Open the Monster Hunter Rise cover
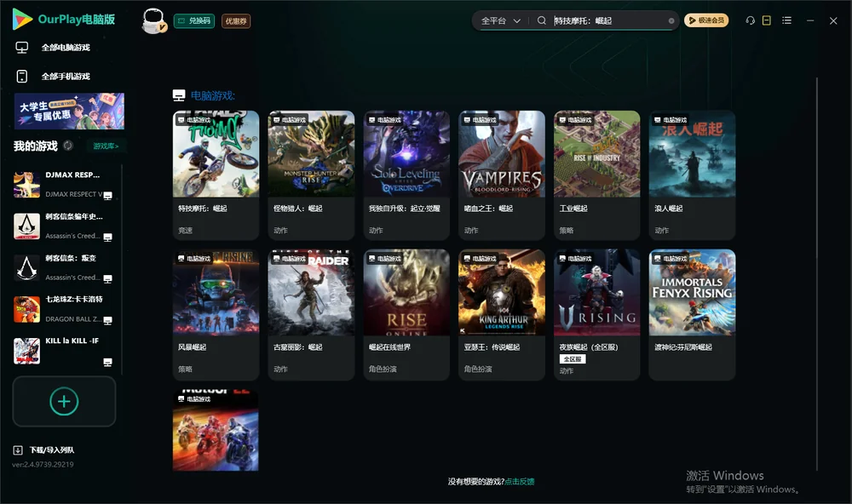 tap(311, 154)
